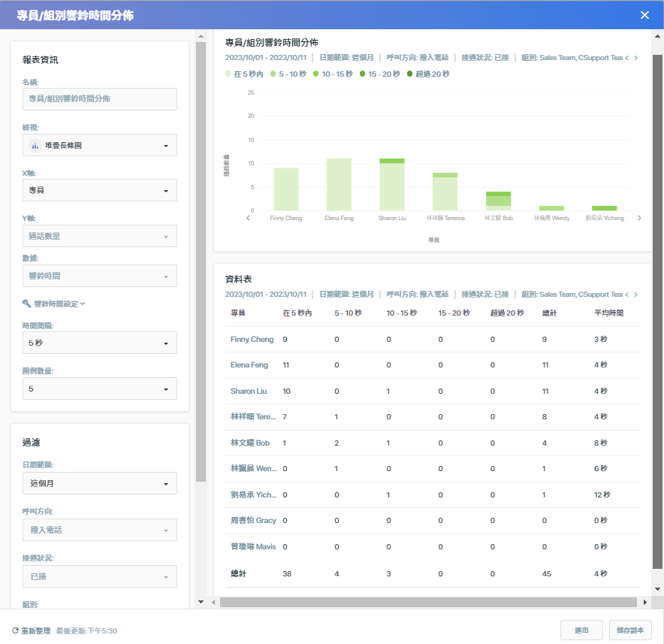
Task: Open the 日期範圍 這個月 dropdown
Action: pos(99,483)
